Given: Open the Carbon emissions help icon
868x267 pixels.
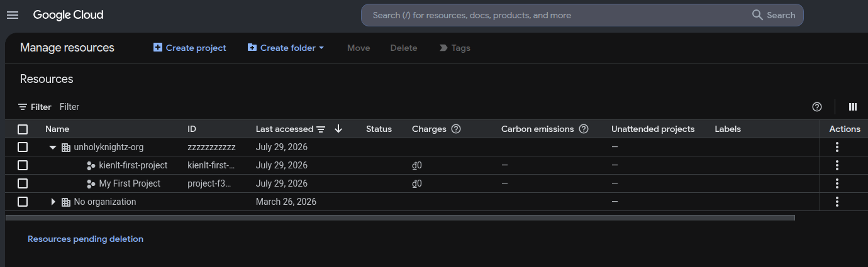Looking at the screenshot, I should [584, 129].
